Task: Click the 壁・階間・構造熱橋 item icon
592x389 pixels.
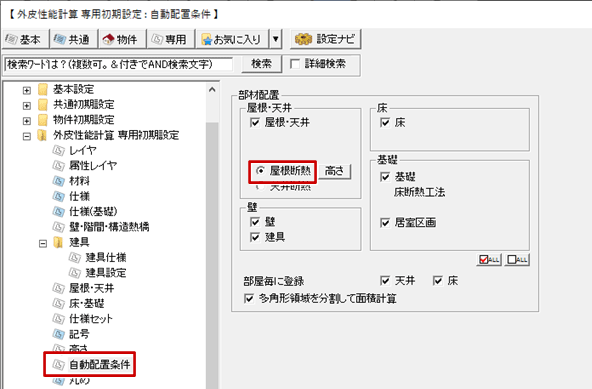Action: click(x=59, y=227)
